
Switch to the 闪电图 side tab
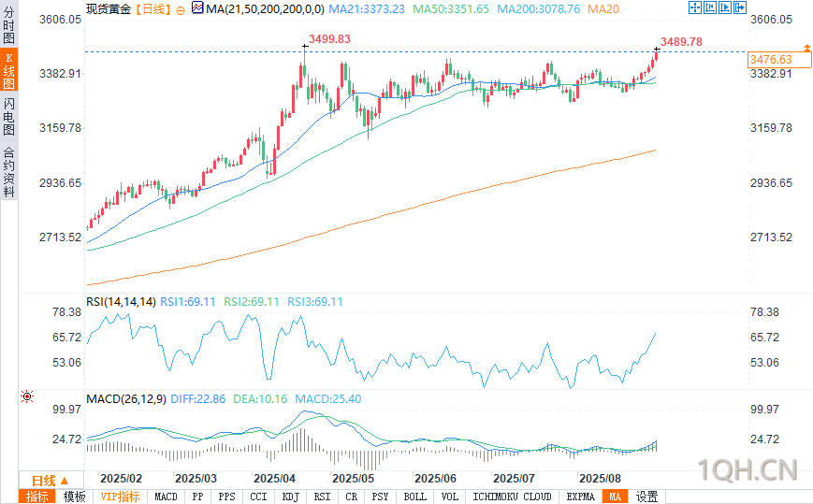8,116
